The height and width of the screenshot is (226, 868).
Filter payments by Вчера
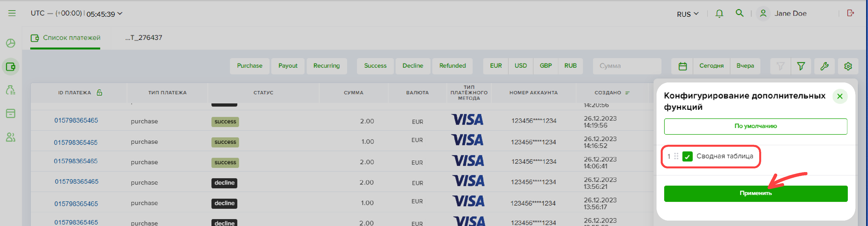pyautogui.click(x=745, y=66)
